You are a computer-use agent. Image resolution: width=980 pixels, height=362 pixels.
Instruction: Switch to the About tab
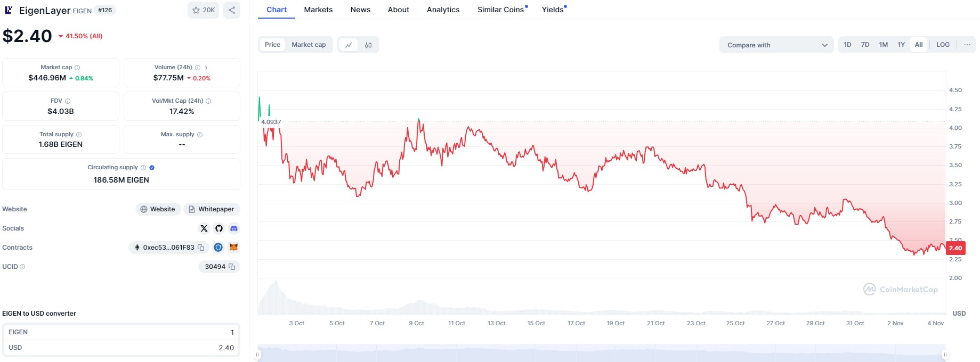tap(398, 10)
